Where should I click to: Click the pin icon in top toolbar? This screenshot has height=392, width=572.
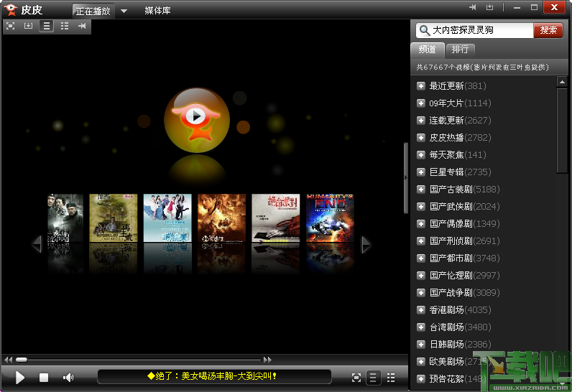click(x=82, y=26)
